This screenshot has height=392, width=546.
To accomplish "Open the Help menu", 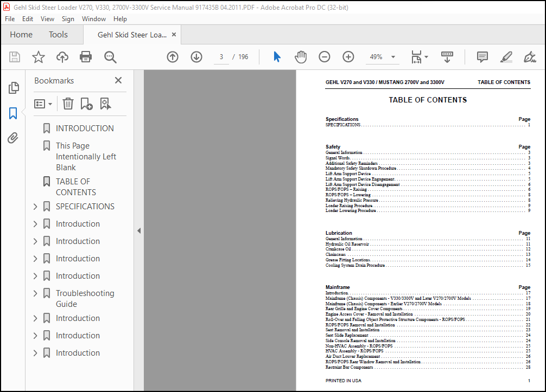I will (x=120, y=19).
